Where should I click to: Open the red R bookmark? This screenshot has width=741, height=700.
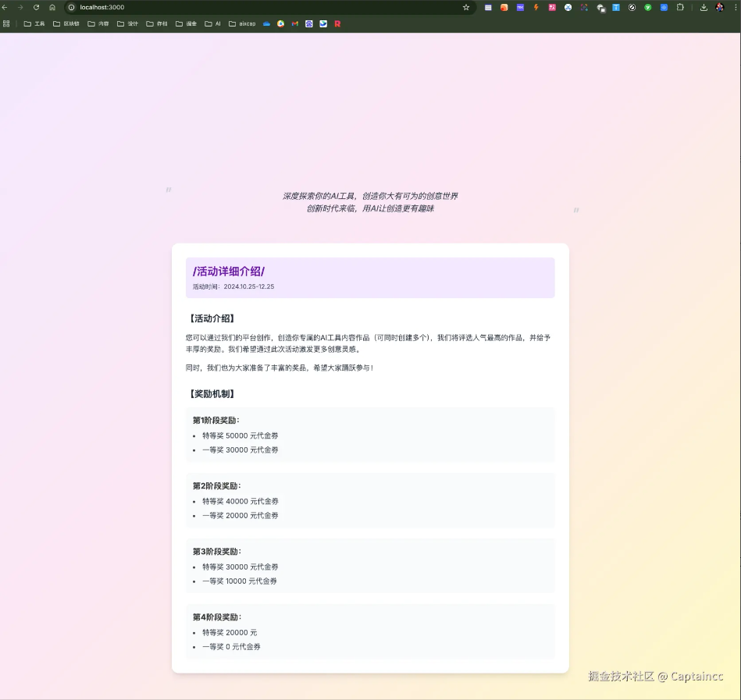[337, 23]
